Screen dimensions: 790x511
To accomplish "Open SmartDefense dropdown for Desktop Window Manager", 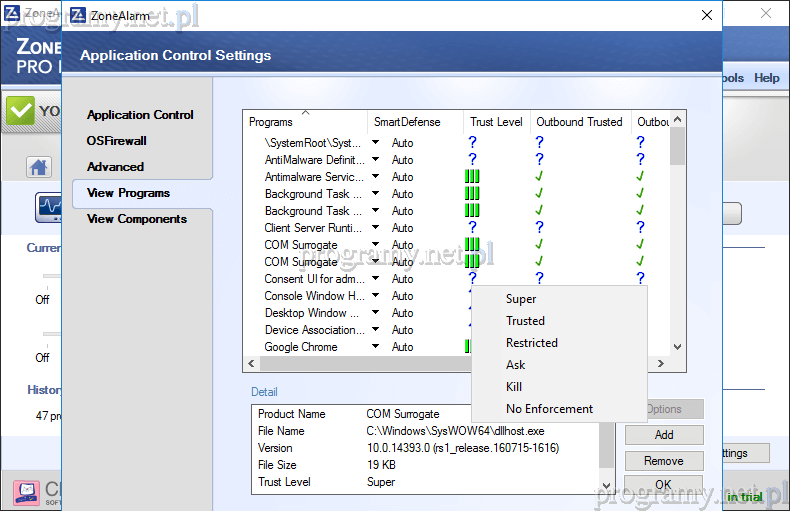I will point(376,313).
